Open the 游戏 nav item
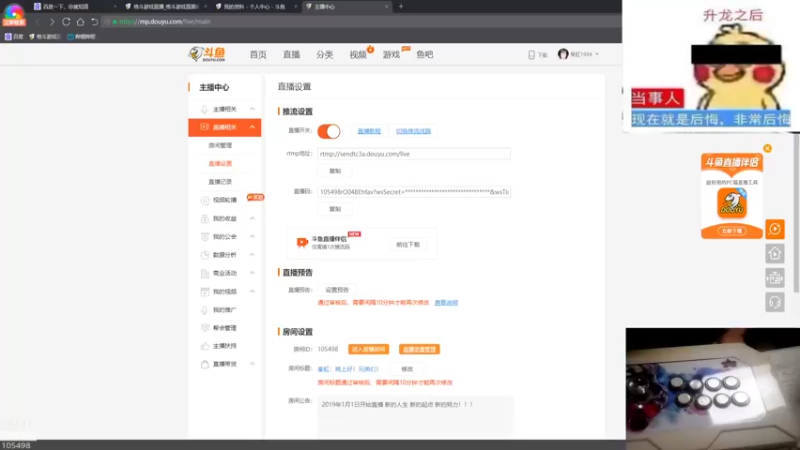Image resolution: width=800 pixels, height=450 pixels. click(391, 54)
